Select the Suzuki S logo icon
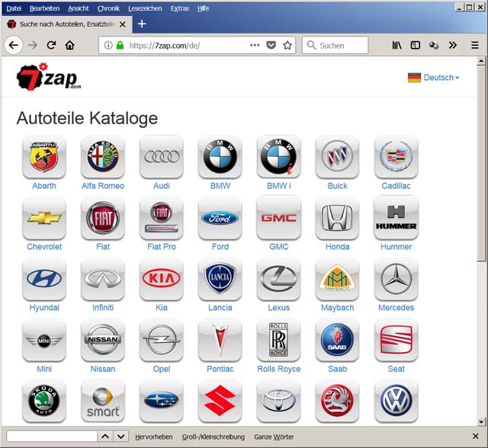488x448 pixels. point(220,401)
